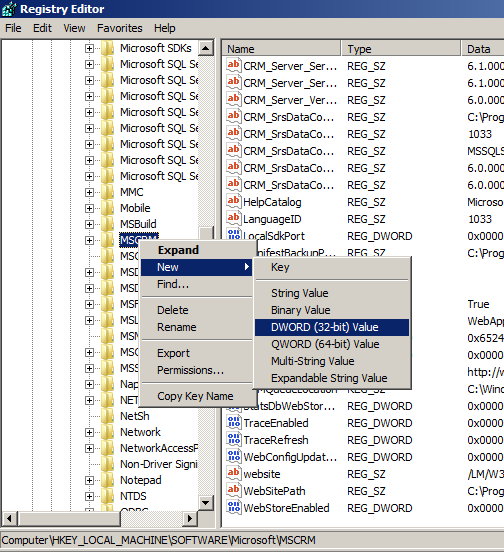Image resolution: width=504 pixels, height=552 pixels.
Task: Click the DWORD icon beside TraceRefresh
Action: tap(234, 440)
